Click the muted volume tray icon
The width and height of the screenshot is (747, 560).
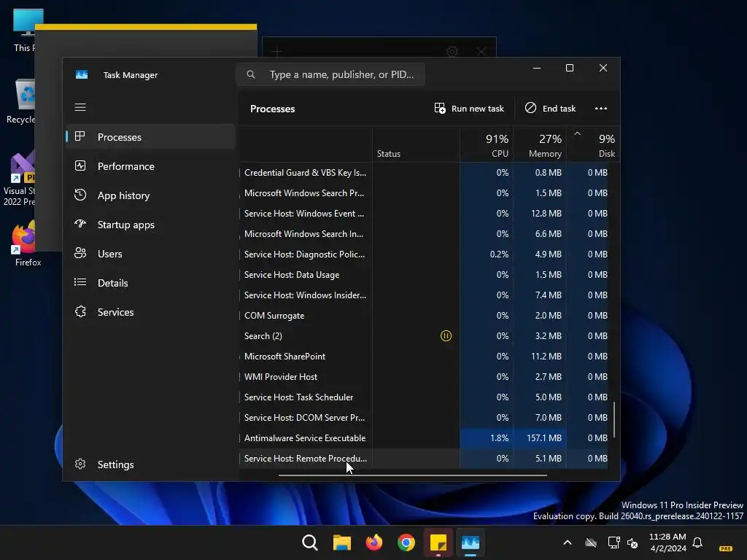pyautogui.click(x=632, y=542)
